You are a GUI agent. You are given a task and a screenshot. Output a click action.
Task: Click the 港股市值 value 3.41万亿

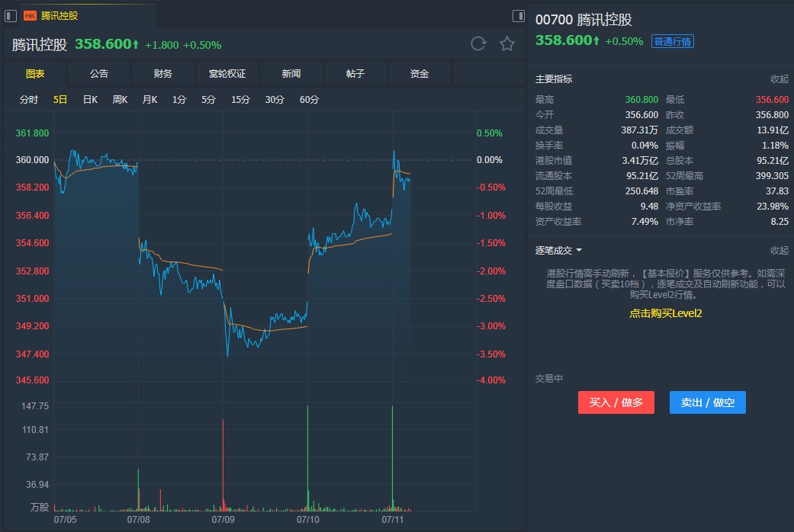coord(640,161)
